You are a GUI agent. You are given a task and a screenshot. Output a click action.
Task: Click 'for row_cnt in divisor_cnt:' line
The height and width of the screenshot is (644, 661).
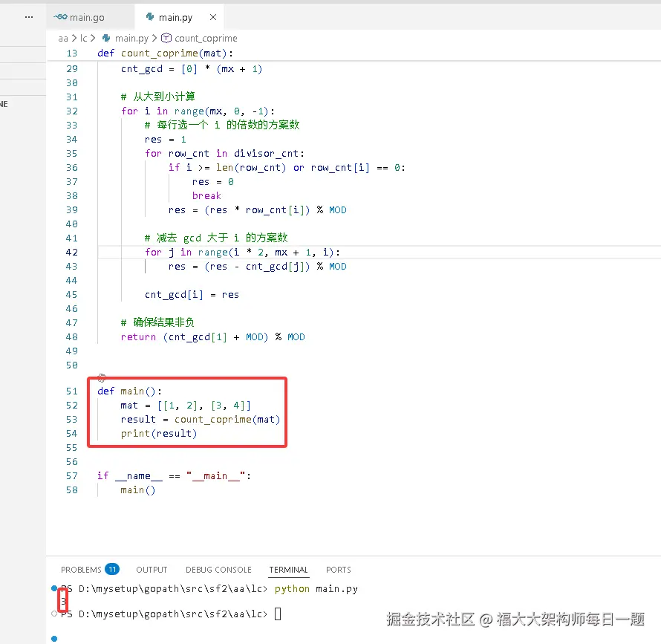coord(224,154)
